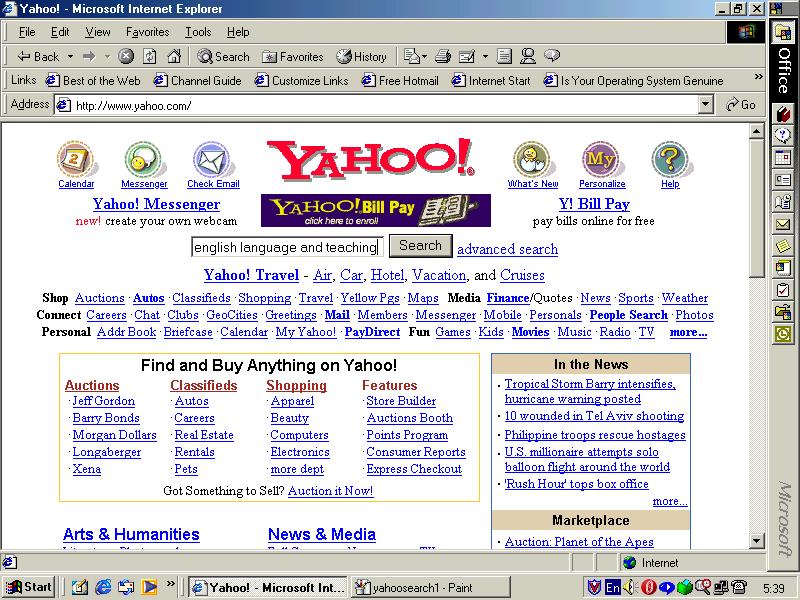The height and width of the screenshot is (600, 800).
Task: Open the advanced search link
Action: tap(507, 249)
